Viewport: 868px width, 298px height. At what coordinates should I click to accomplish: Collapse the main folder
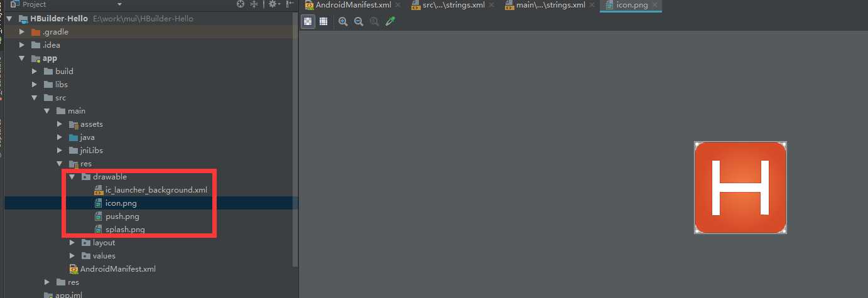click(x=47, y=111)
